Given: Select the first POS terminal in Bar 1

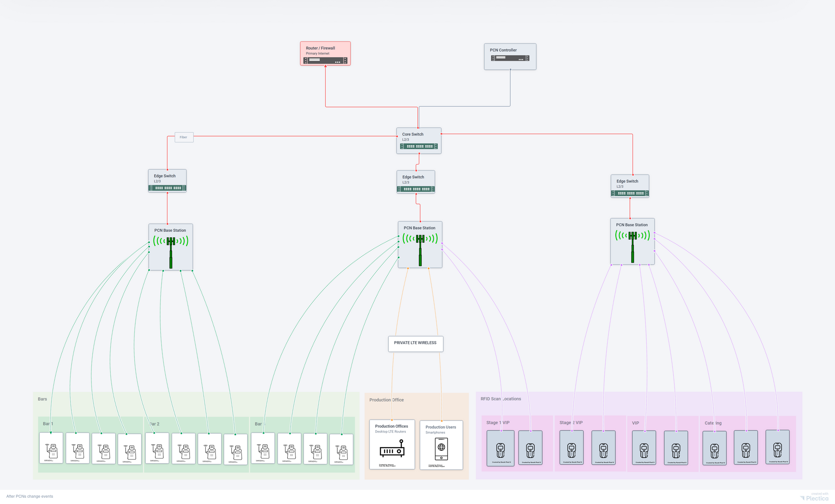Looking at the screenshot, I should point(51,448).
